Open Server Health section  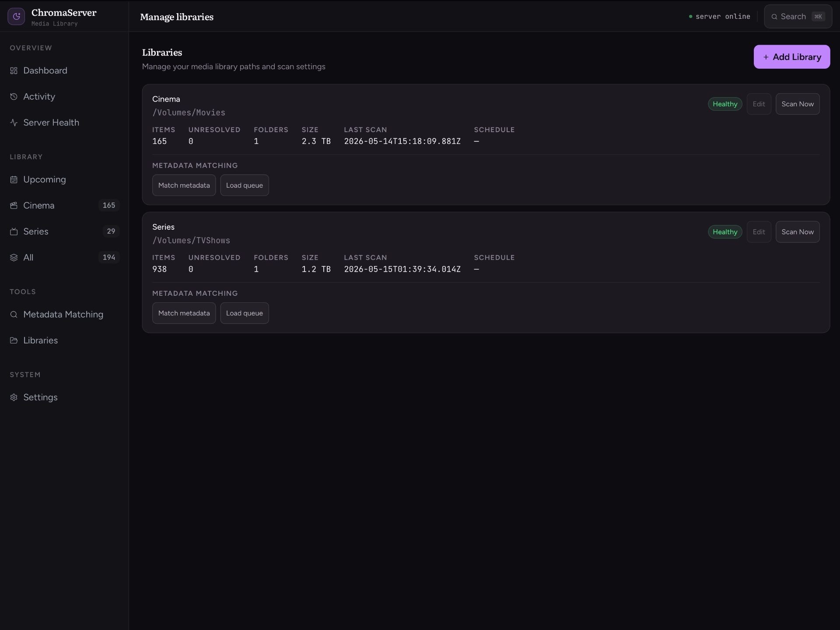click(64, 122)
